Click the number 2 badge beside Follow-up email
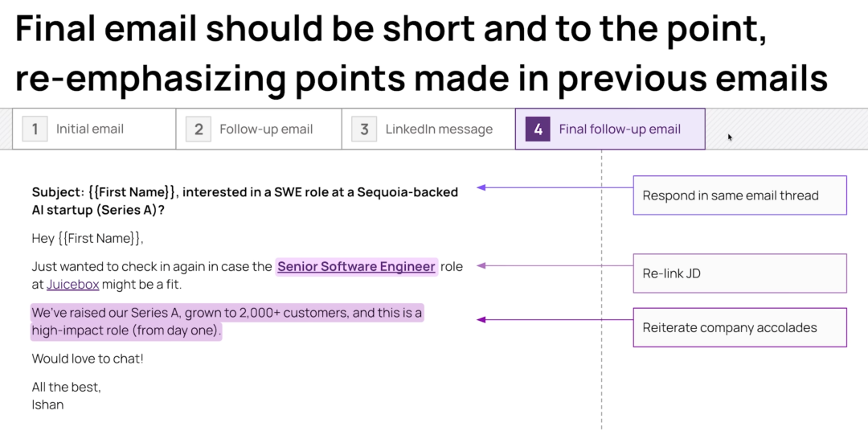 coord(199,129)
